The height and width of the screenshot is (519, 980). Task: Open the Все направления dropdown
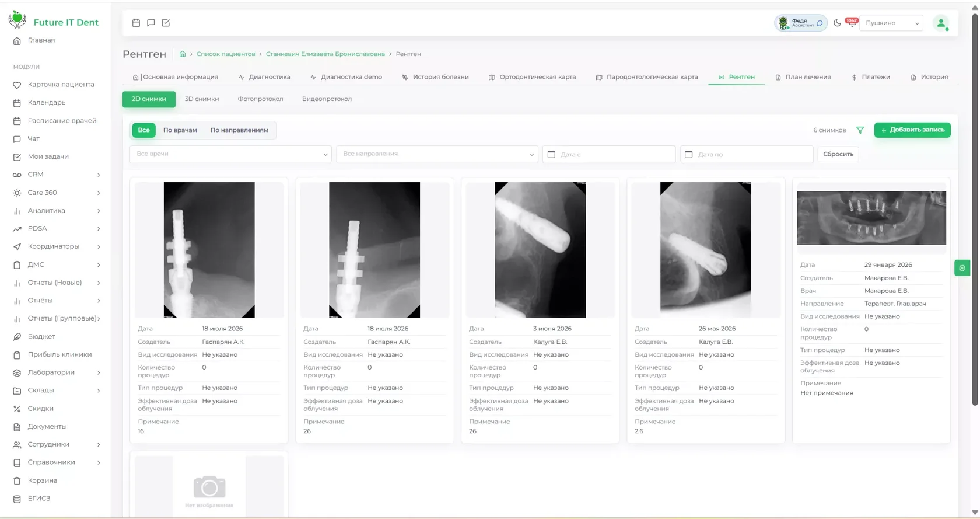(x=437, y=154)
